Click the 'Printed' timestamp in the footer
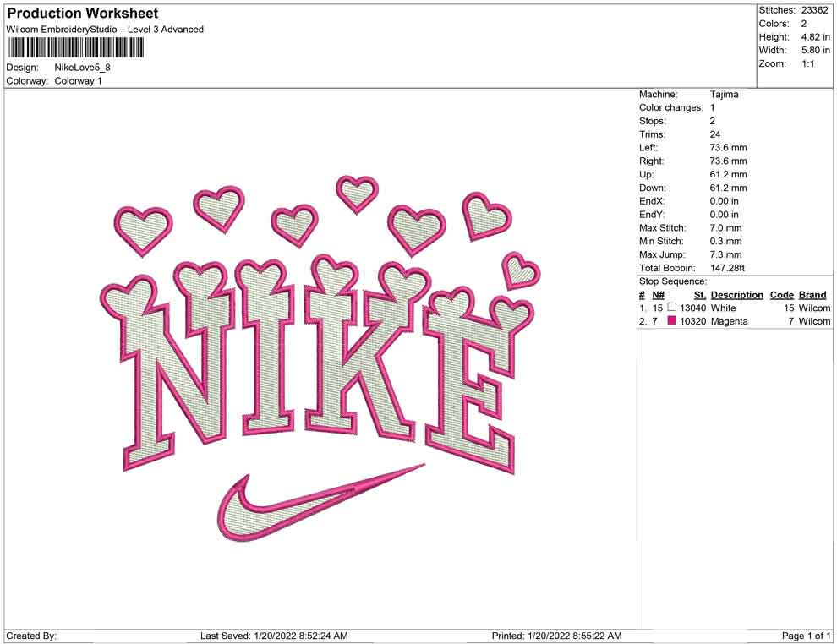 point(556,636)
